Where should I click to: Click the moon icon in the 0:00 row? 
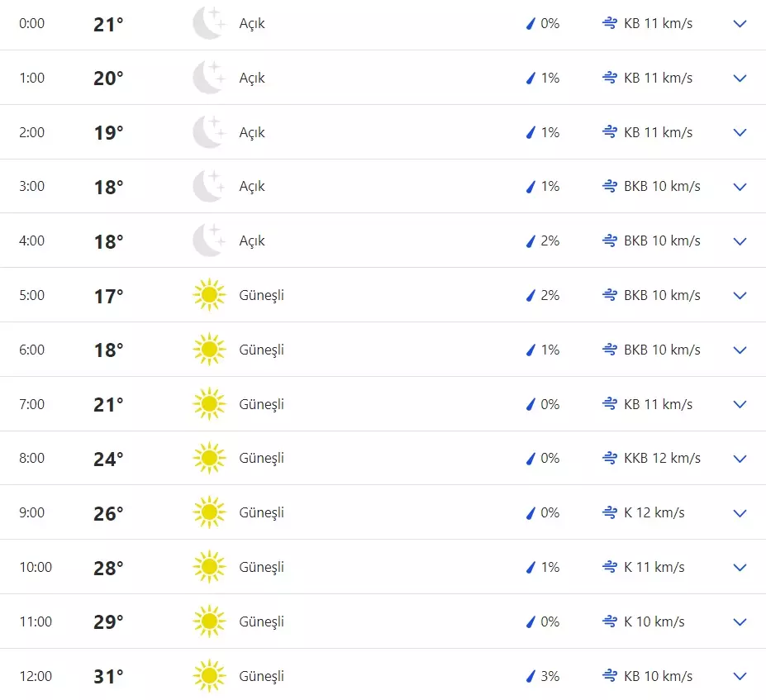point(208,23)
